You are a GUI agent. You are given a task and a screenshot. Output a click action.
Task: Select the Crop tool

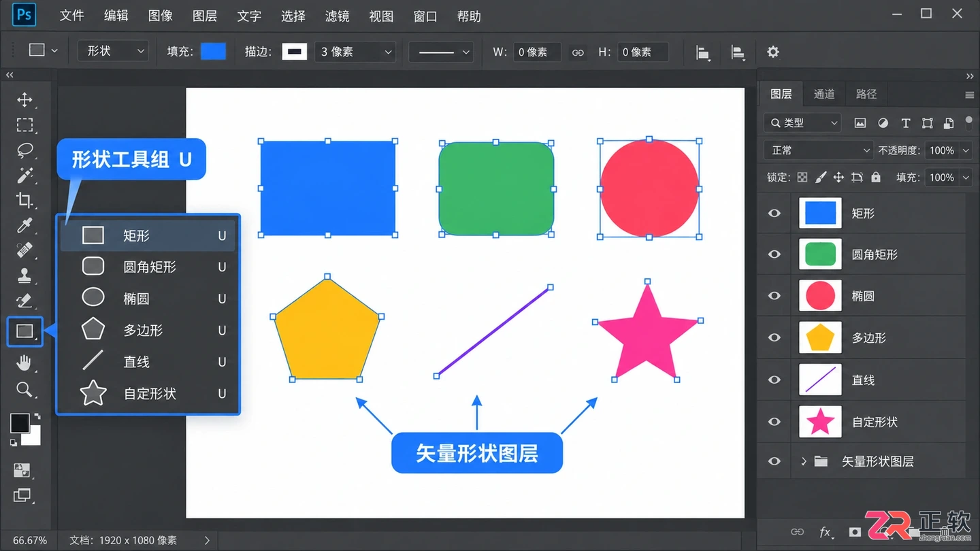click(24, 200)
